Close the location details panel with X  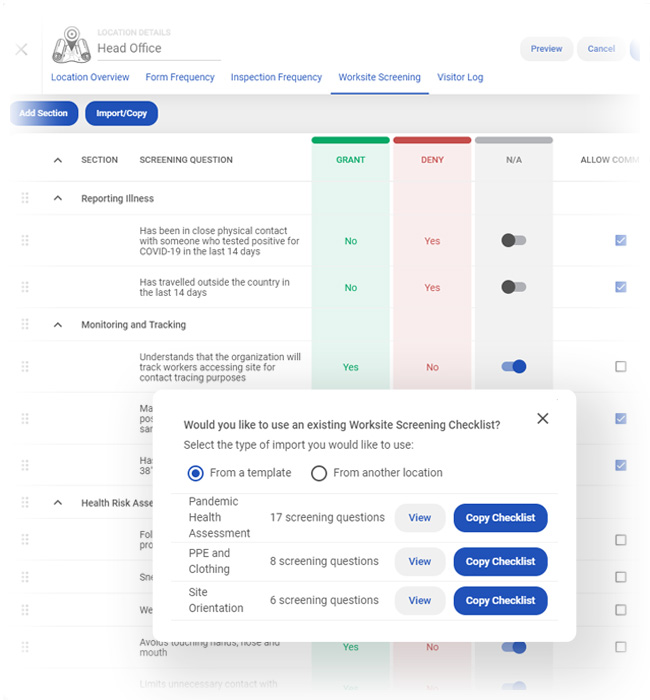click(x=21, y=49)
